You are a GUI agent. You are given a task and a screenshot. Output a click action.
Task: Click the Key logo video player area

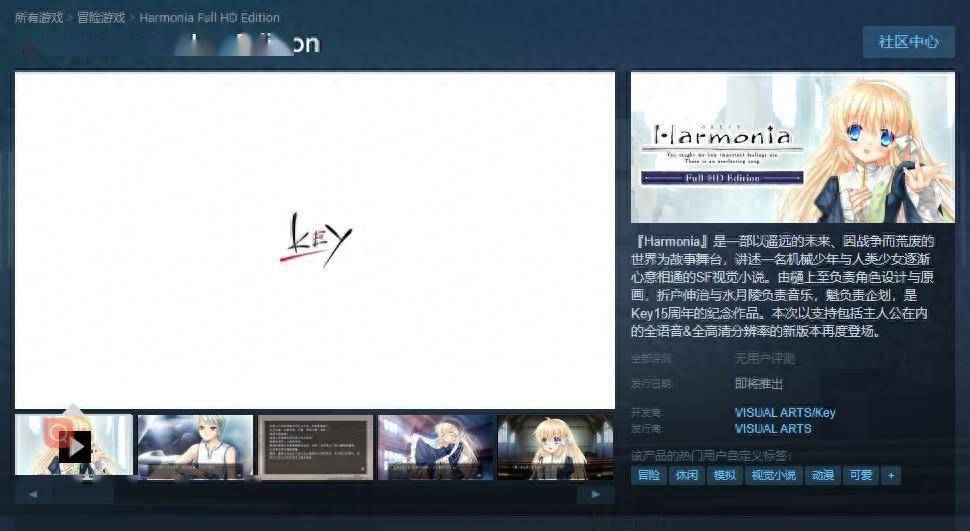click(x=315, y=240)
